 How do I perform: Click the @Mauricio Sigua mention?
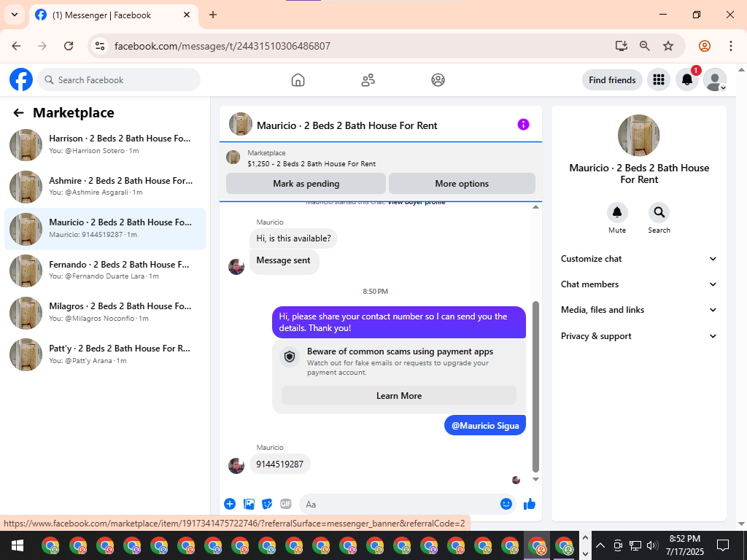click(485, 426)
